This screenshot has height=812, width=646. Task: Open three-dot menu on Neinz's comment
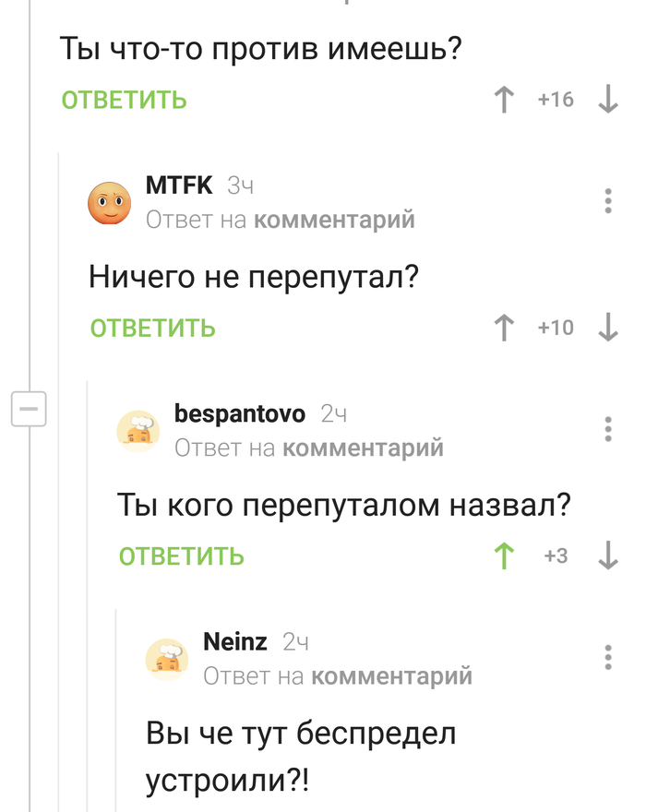click(607, 657)
